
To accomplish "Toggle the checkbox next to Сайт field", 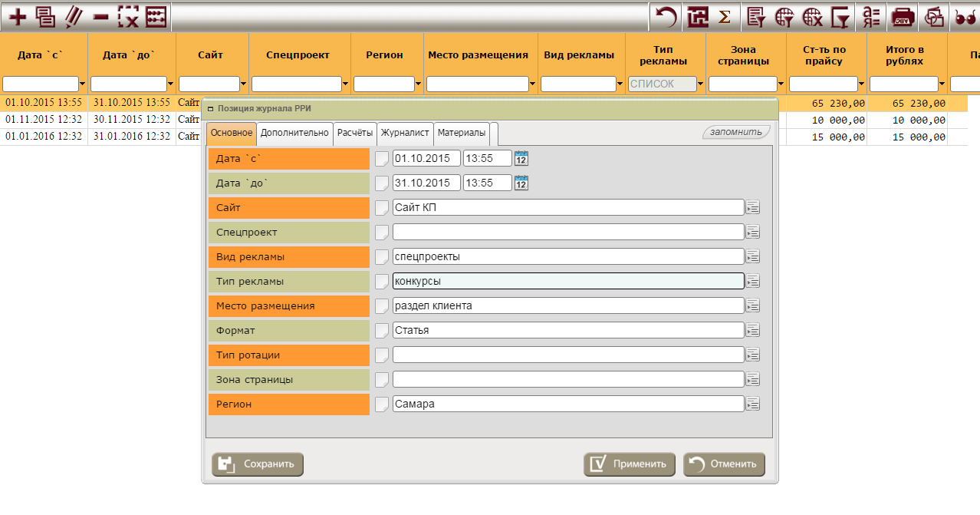I will [x=382, y=207].
